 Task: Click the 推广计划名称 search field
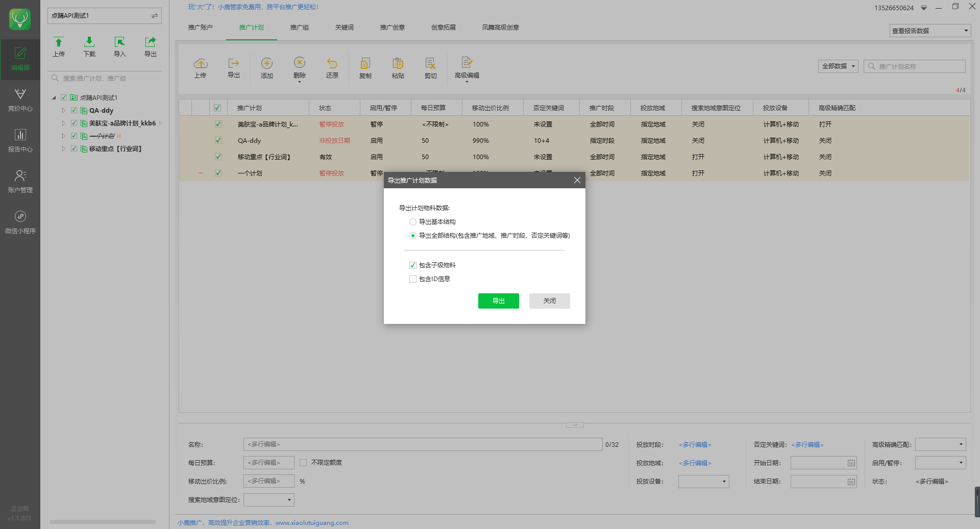pyautogui.click(x=915, y=66)
